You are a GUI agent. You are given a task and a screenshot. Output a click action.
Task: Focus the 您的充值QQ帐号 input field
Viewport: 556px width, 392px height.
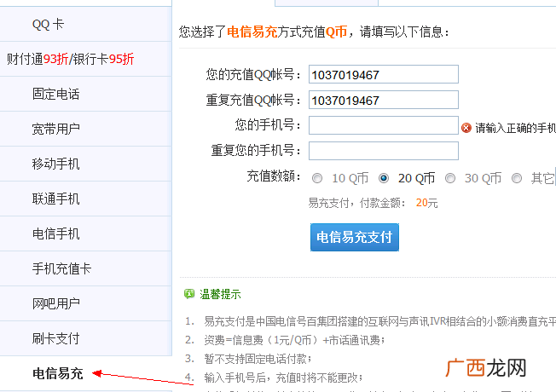(x=383, y=74)
